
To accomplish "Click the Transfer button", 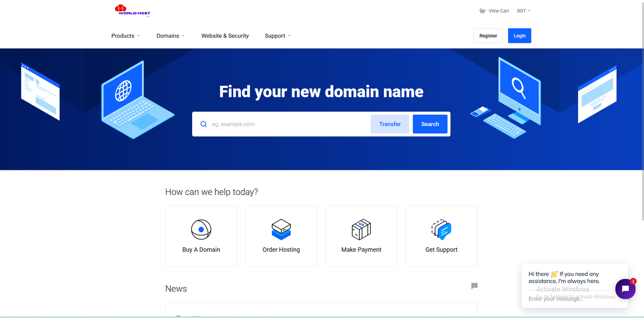I will point(390,124).
